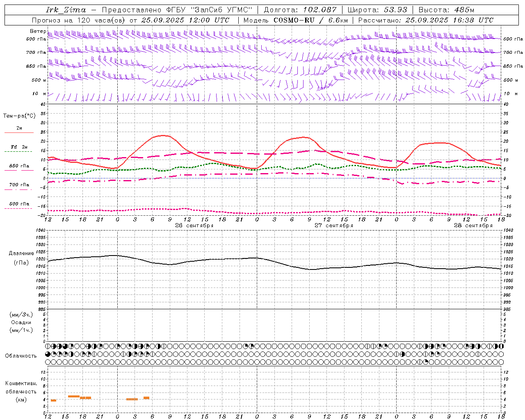
Task: Click the 'Тем-ра(°C)' temperature label
Action: coord(19,116)
